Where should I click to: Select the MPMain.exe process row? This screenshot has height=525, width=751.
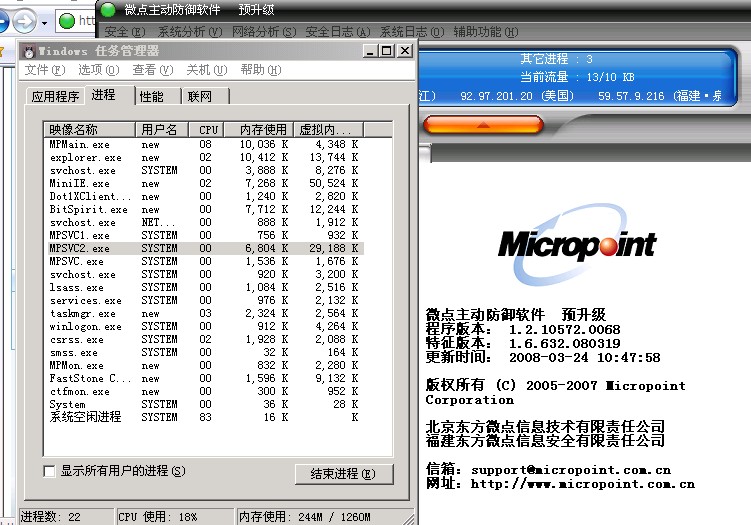click(205, 144)
